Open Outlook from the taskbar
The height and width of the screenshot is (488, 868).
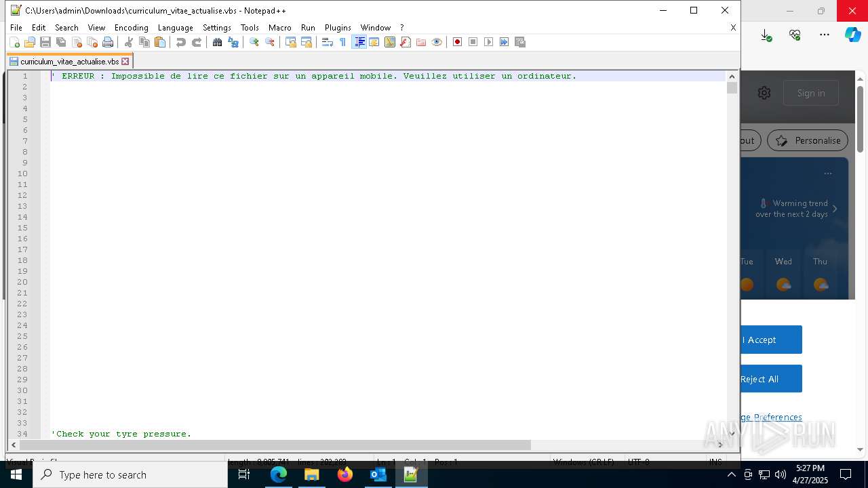(378, 475)
